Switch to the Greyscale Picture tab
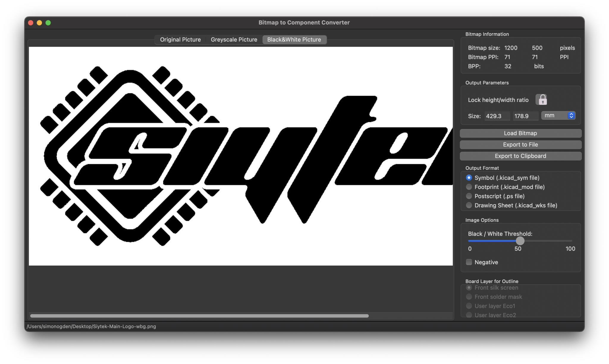This screenshot has height=364, width=609. click(234, 39)
